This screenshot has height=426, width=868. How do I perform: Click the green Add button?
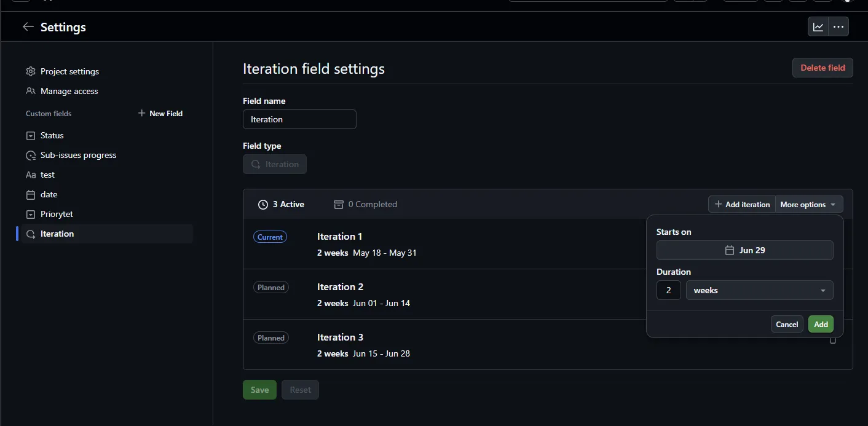[x=821, y=324]
